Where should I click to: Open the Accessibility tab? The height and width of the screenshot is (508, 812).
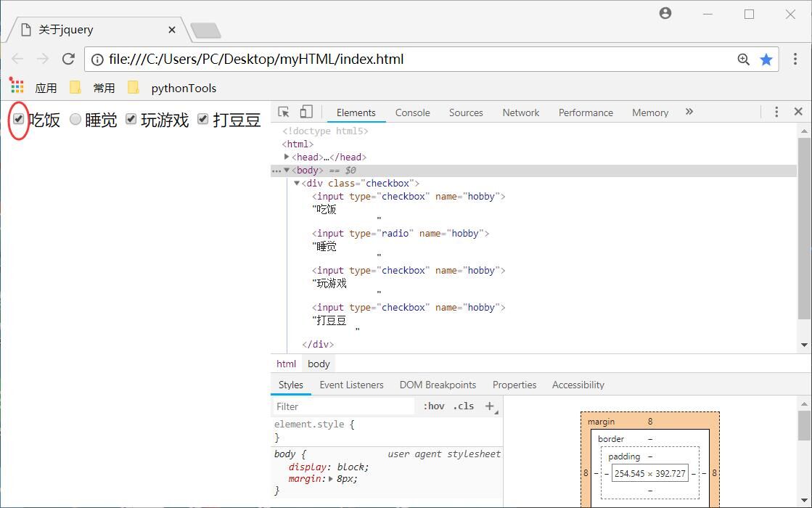click(578, 385)
